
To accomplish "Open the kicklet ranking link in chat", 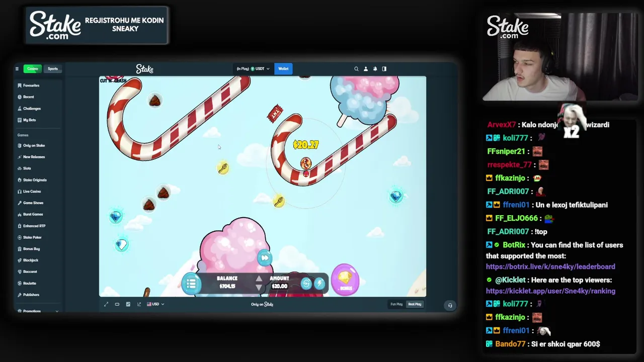I will click(x=550, y=291).
